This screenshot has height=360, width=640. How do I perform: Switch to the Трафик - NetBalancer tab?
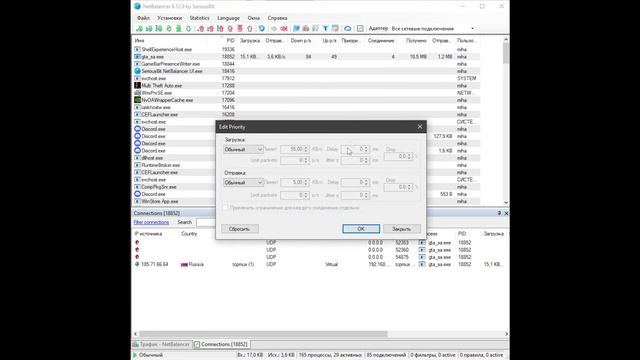(x=162, y=344)
